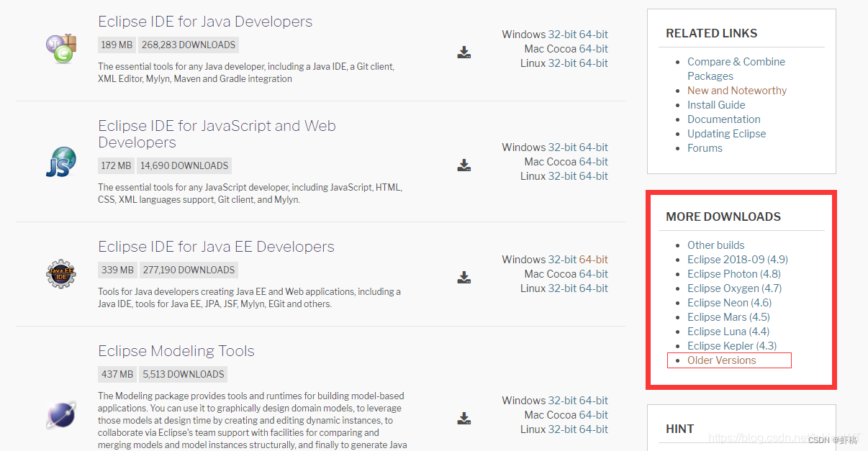
Task: Open the Eclipse Modeling Tools title link
Action: [176, 351]
